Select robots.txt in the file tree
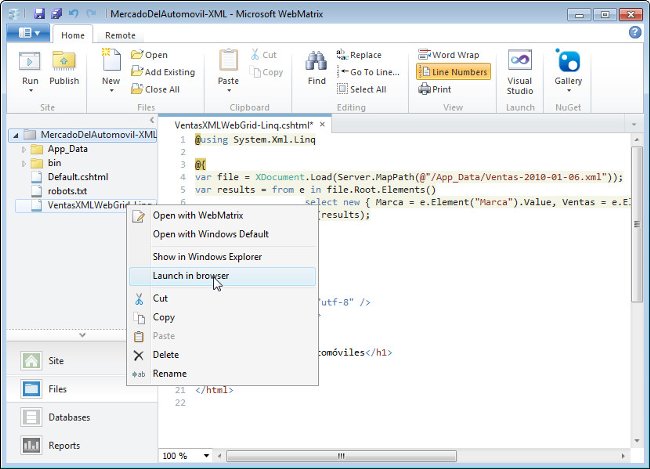The image size is (650, 469). [x=67, y=191]
